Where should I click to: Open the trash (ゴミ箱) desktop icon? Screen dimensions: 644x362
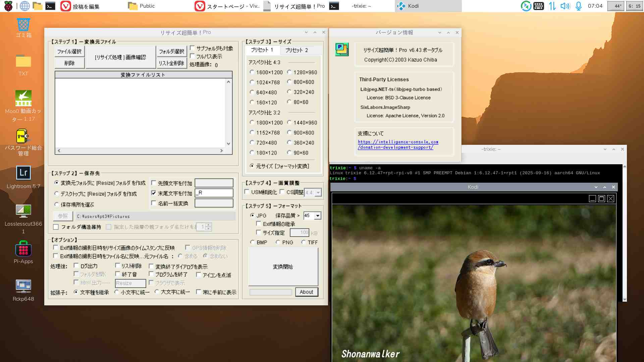[23, 25]
